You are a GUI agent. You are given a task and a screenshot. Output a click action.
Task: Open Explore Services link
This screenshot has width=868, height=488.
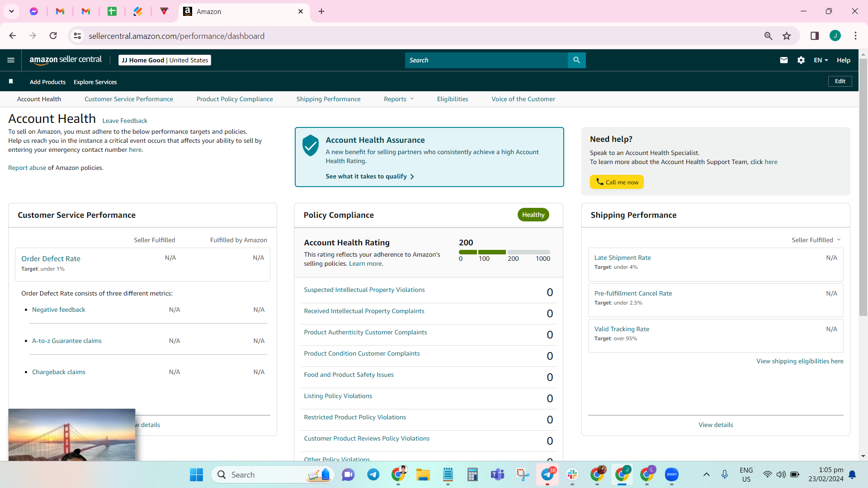coord(95,82)
